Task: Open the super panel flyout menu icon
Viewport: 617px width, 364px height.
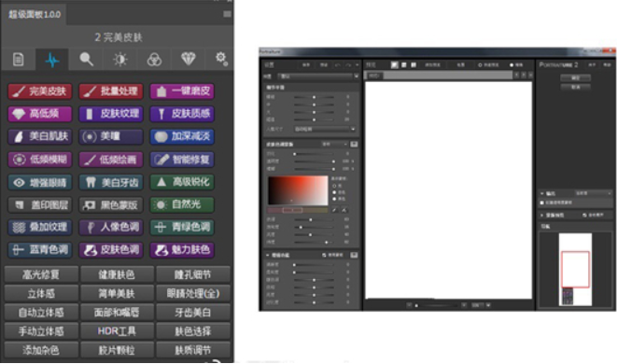Action: pos(227,14)
